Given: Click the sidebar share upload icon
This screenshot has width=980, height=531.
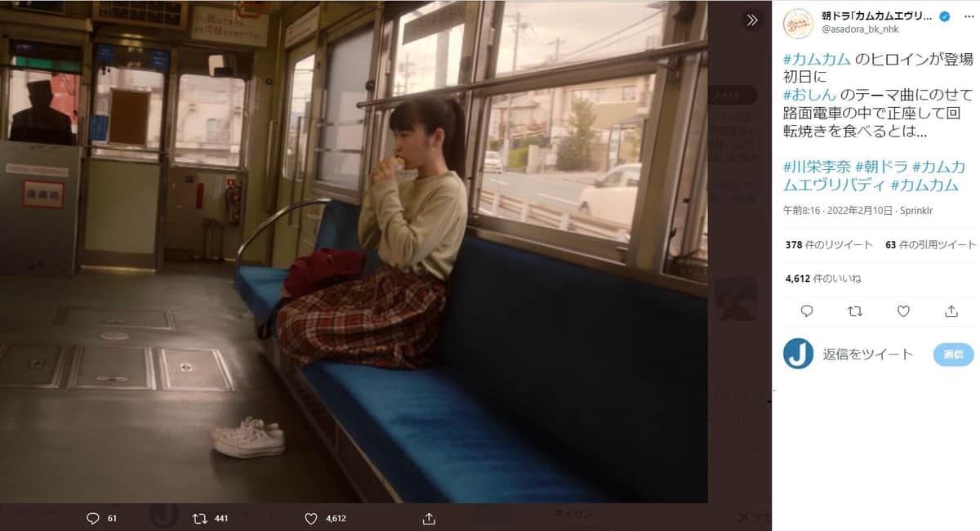Looking at the screenshot, I should (x=951, y=311).
